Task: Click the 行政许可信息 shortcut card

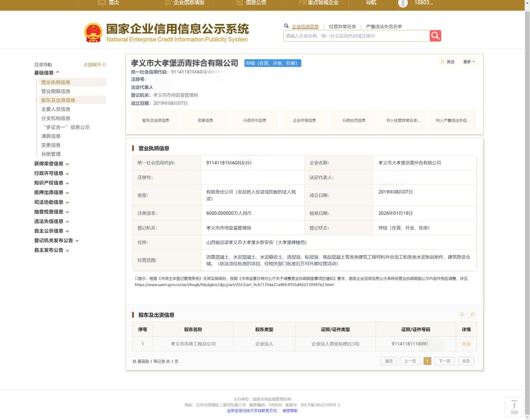Action: coord(255,120)
